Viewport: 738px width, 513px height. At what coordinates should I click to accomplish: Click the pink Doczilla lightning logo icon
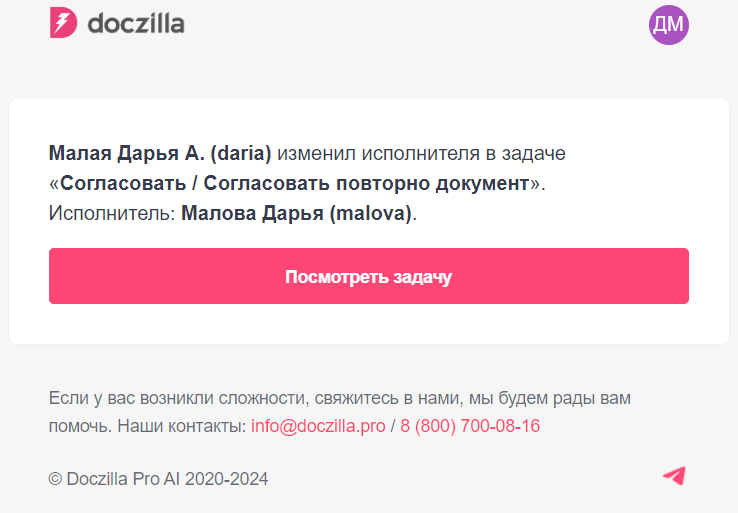[x=63, y=23]
